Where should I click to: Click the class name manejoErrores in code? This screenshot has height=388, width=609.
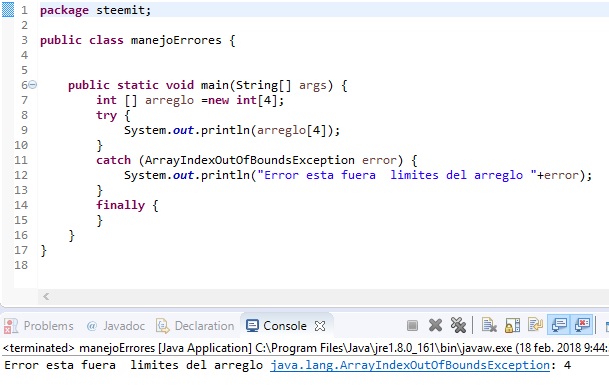point(176,40)
